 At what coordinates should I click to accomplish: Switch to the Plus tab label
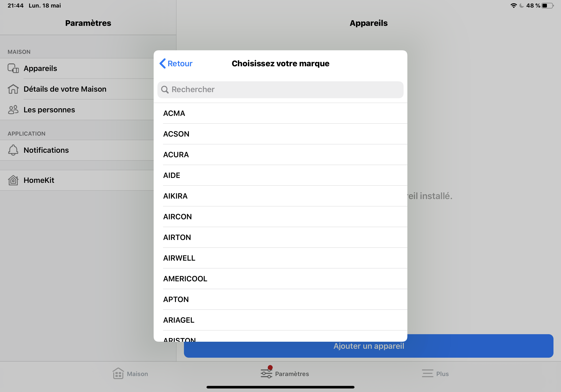pyautogui.click(x=443, y=374)
